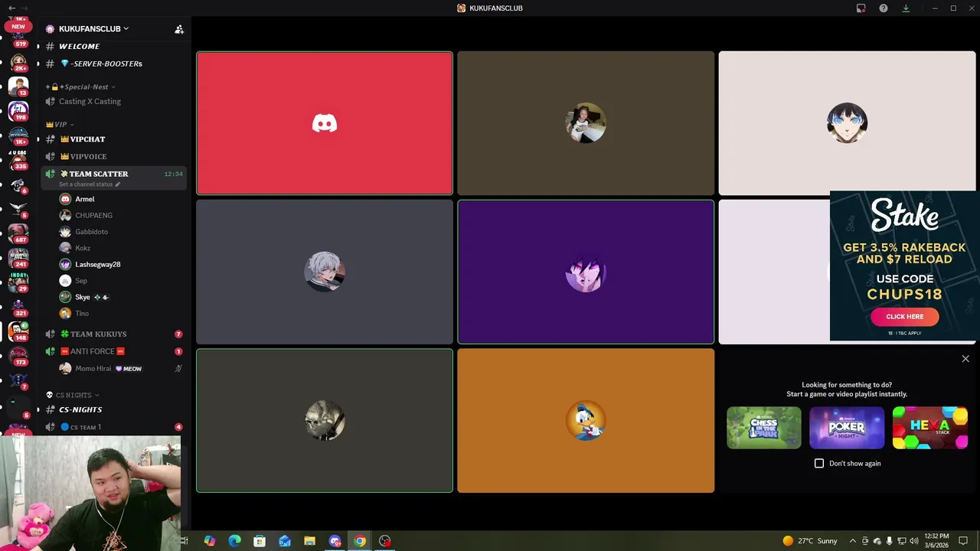Open server with 2K+ notification badge
The width and height of the screenshot is (980, 551).
click(x=18, y=61)
